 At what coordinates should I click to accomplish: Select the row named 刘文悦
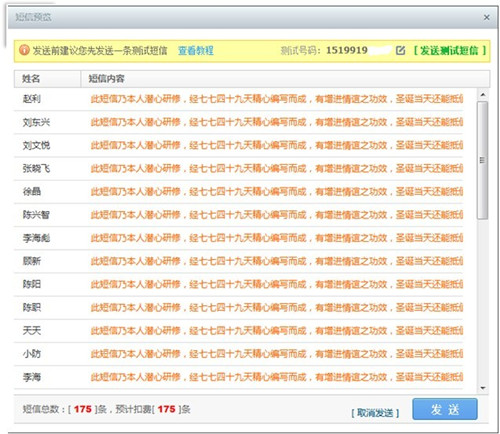[238, 145]
